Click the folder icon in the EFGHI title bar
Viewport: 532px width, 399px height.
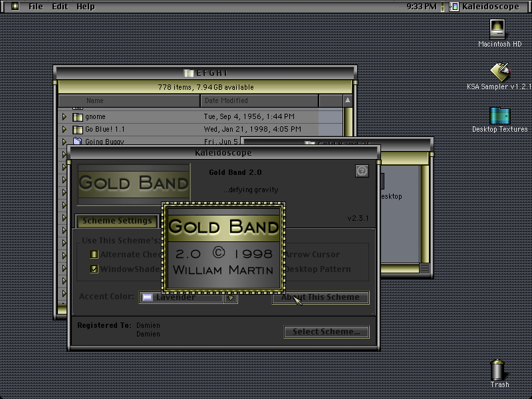pos(188,73)
